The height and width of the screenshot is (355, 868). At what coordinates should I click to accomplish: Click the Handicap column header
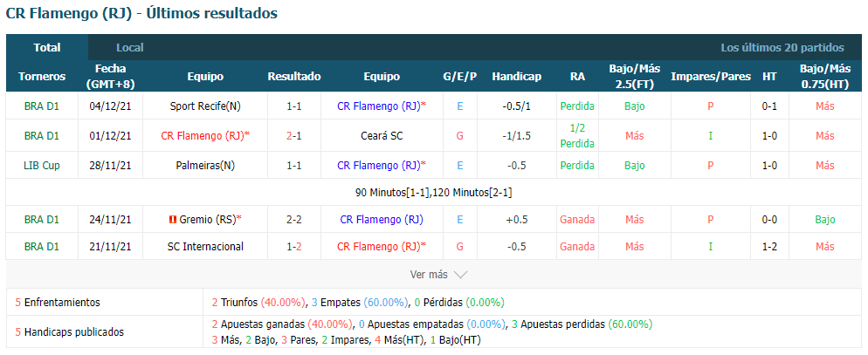(x=516, y=77)
